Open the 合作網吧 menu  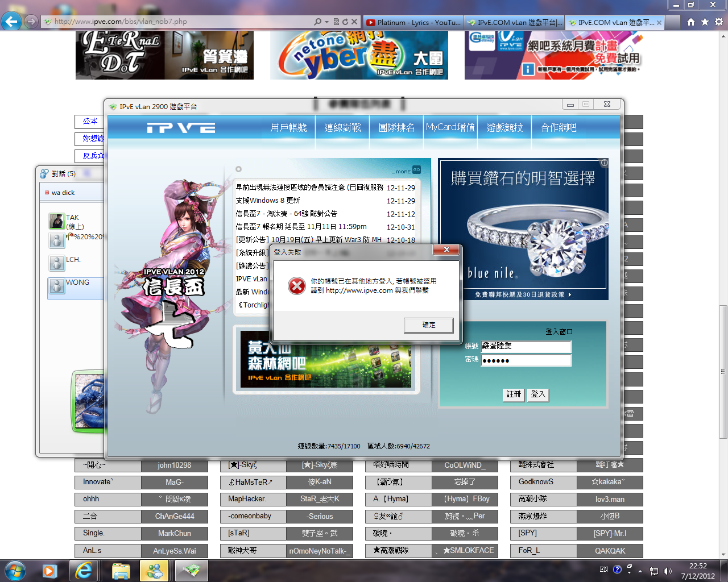(559, 127)
